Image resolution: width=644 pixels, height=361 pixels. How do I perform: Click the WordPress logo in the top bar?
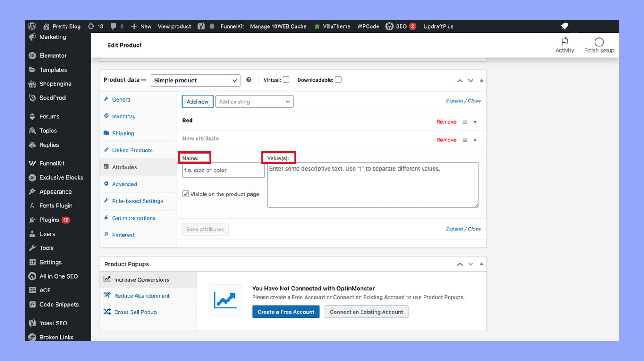tap(33, 26)
